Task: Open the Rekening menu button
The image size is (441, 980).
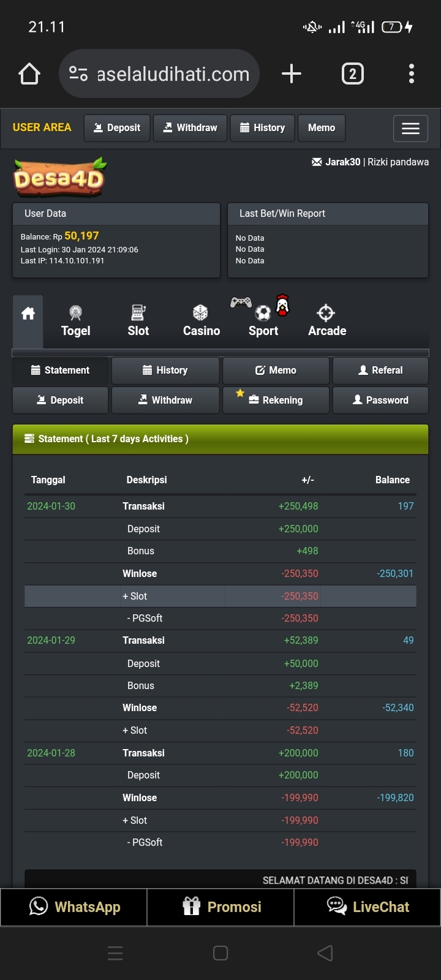Action: [276, 400]
